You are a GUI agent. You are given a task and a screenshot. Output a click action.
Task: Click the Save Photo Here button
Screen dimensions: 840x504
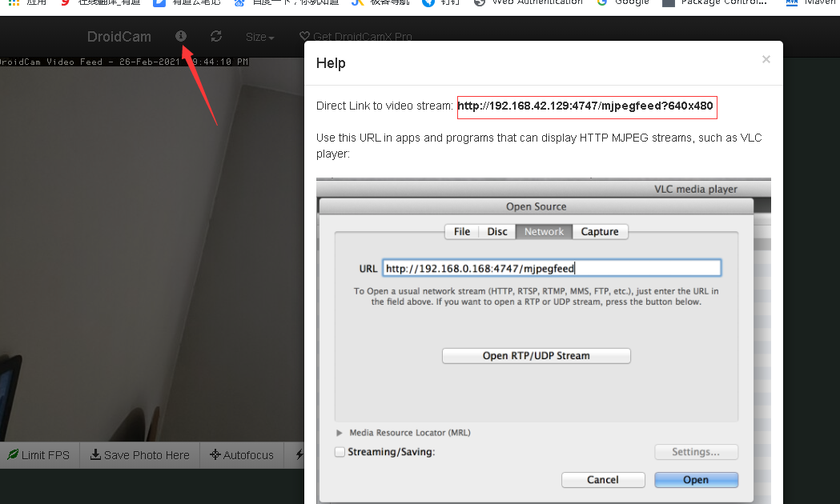pyautogui.click(x=140, y=454)
